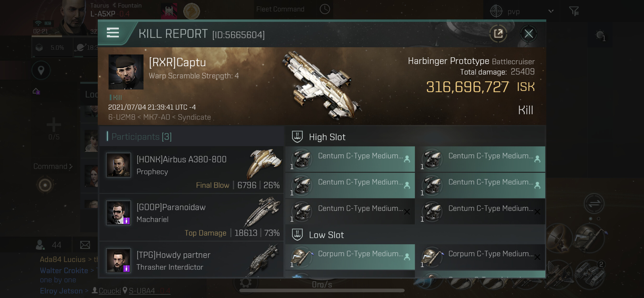Click the overview filter funnel icon

click(x=574, y=11)
